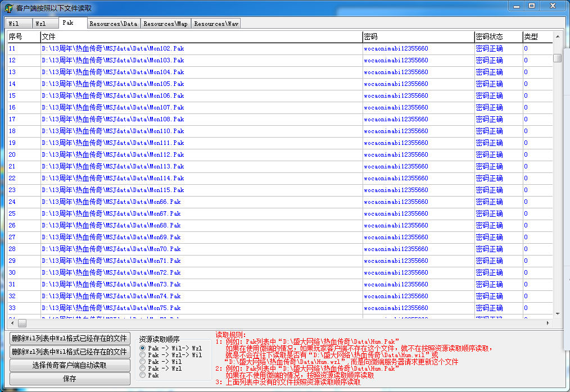This screenshot has height=392, width=570.
Task: Click the 密码 column header
Action: (418, 37)
